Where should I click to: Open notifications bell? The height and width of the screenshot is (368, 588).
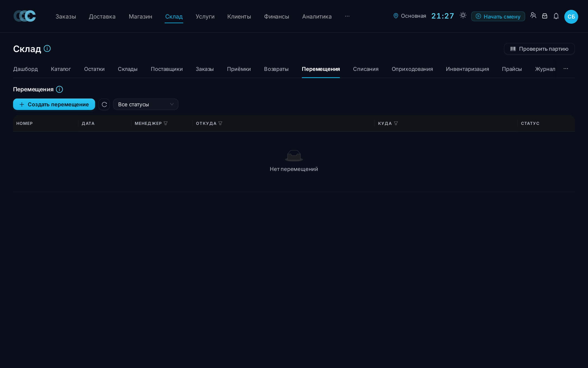coord(556,16)
